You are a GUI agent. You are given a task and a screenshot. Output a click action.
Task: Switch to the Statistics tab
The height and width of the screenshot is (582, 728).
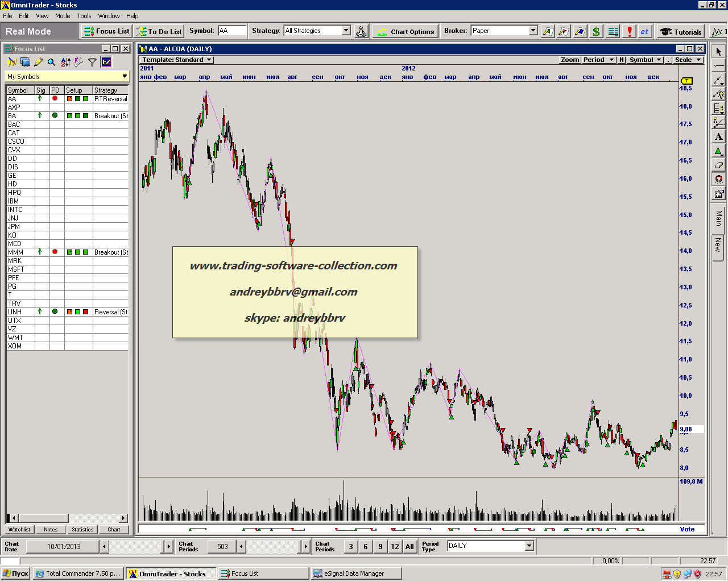click(x=82, y=530)
